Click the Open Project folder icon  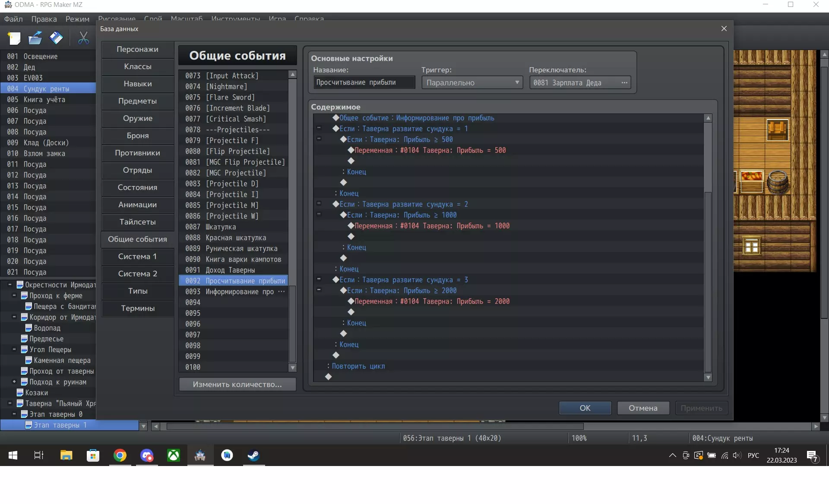coord(35,38)
